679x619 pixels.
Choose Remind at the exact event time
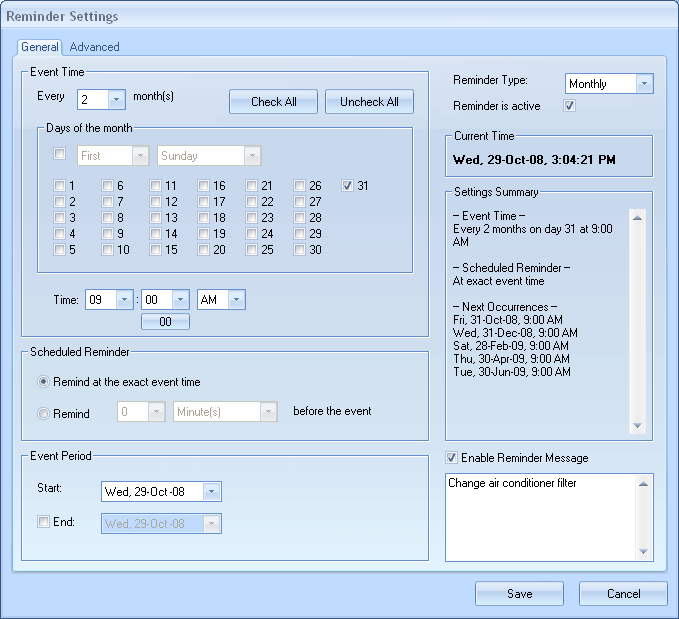43,382
